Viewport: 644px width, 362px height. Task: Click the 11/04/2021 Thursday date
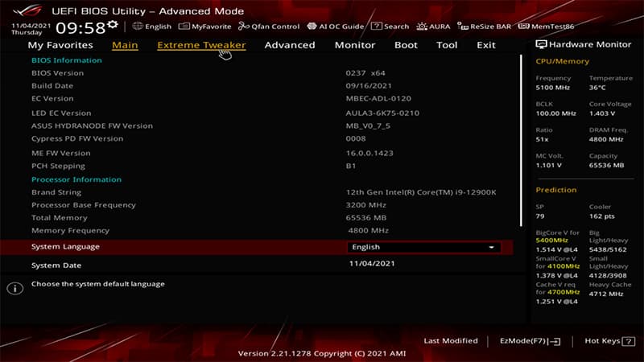click(x=31, y=29)
